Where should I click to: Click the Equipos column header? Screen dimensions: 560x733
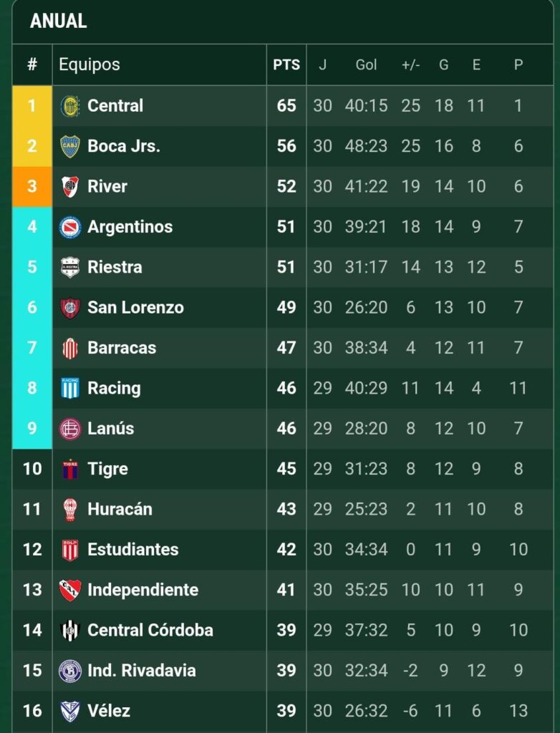[90, 64]
